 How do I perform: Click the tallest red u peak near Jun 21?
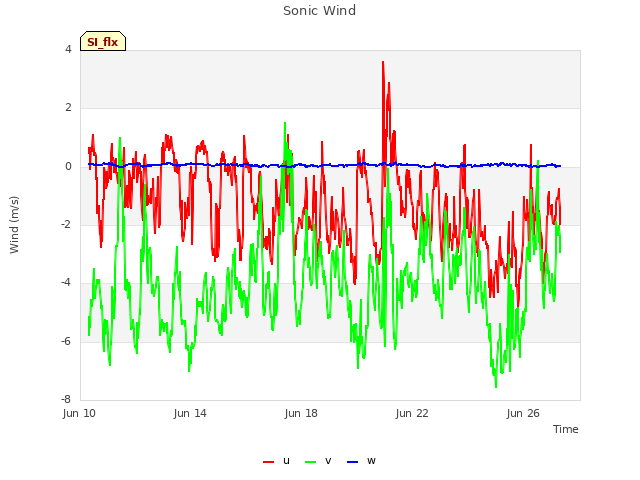[383, 62]
